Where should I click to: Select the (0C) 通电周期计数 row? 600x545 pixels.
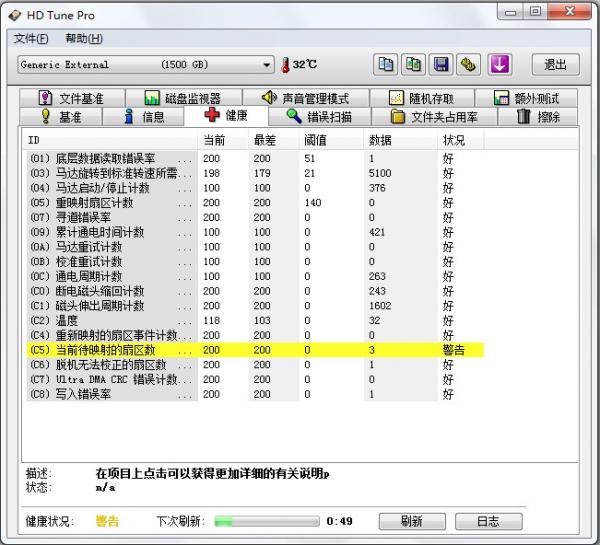255,276
